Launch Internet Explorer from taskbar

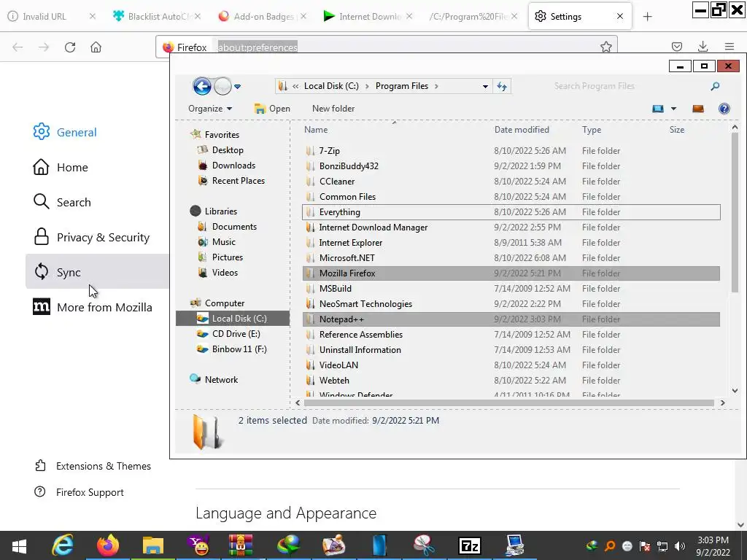coord(63,545)
